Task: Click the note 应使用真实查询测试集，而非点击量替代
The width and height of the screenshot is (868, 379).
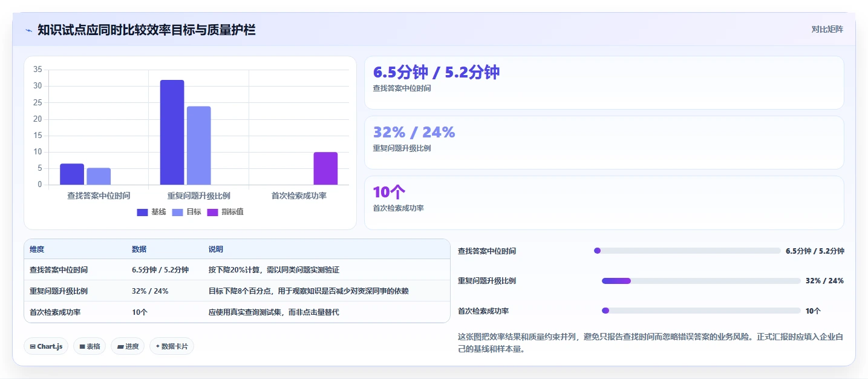Action: (x=274, y=312)
